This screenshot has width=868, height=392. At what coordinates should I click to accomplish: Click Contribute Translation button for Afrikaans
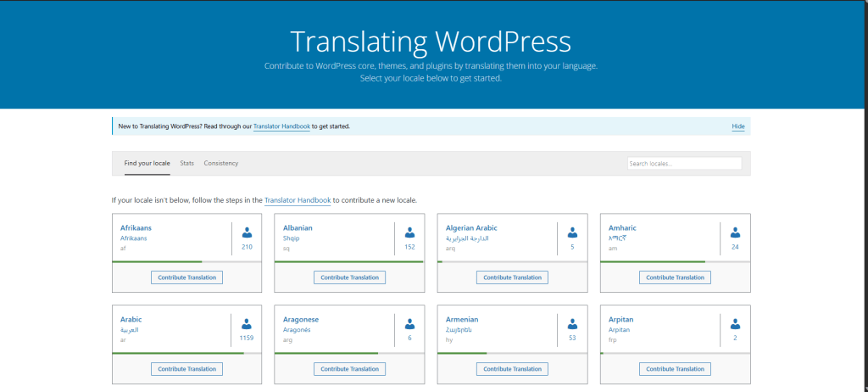click(x=186, y=277)
